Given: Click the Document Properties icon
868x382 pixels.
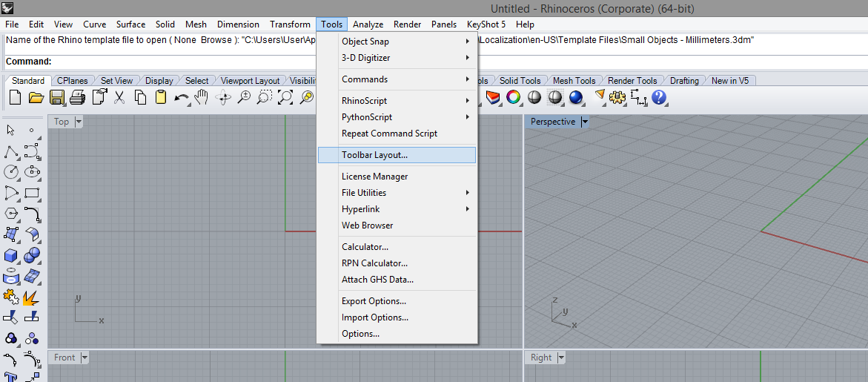Looking at the screenshot, I should tap(99, 97).
